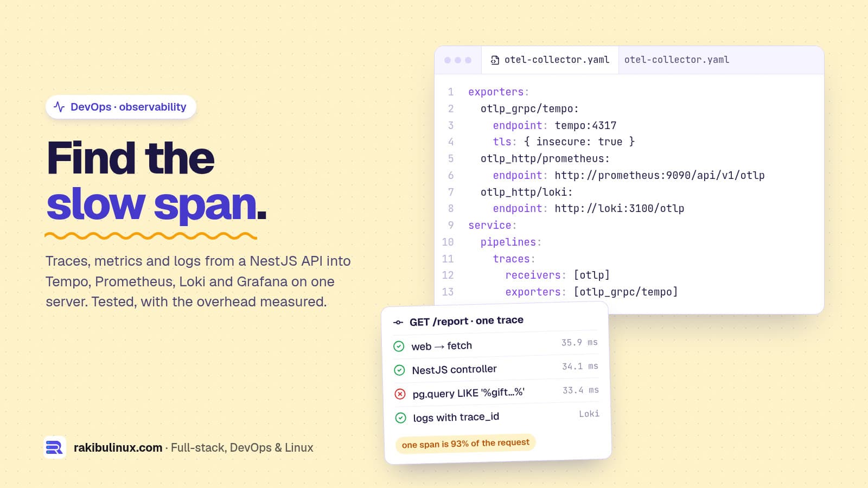Click the "33.4 ms" duration value

[x=580, y=390]
